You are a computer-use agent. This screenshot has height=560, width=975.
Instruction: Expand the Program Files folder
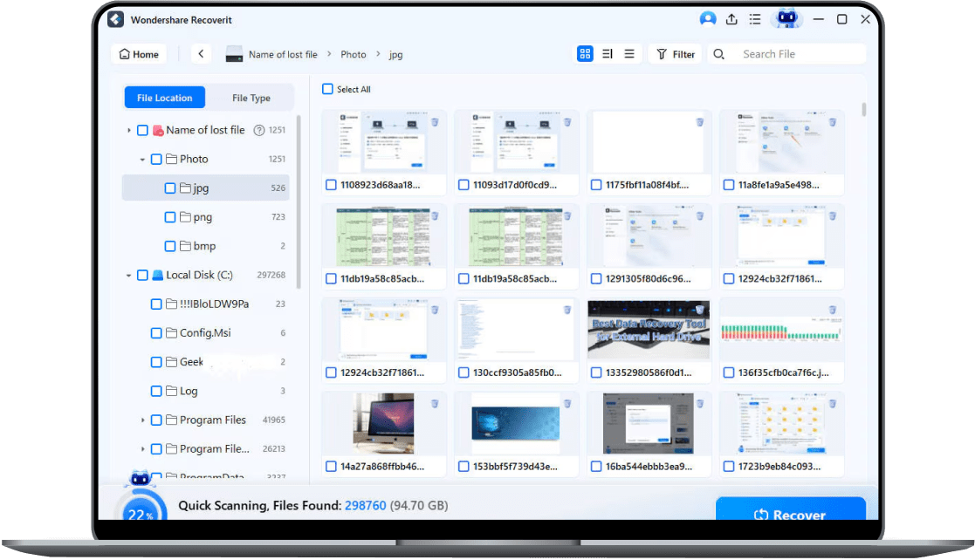click(x=142, y=420)
